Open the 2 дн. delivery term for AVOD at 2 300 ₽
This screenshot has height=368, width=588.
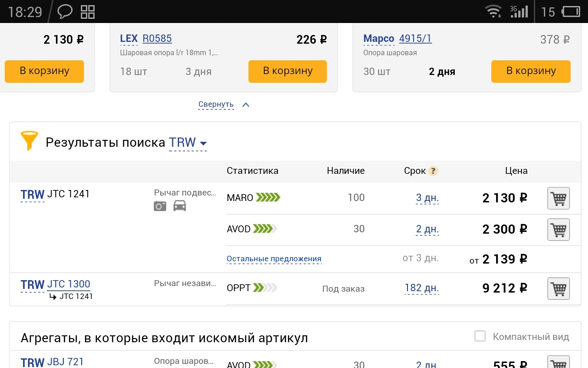(427, 230)
